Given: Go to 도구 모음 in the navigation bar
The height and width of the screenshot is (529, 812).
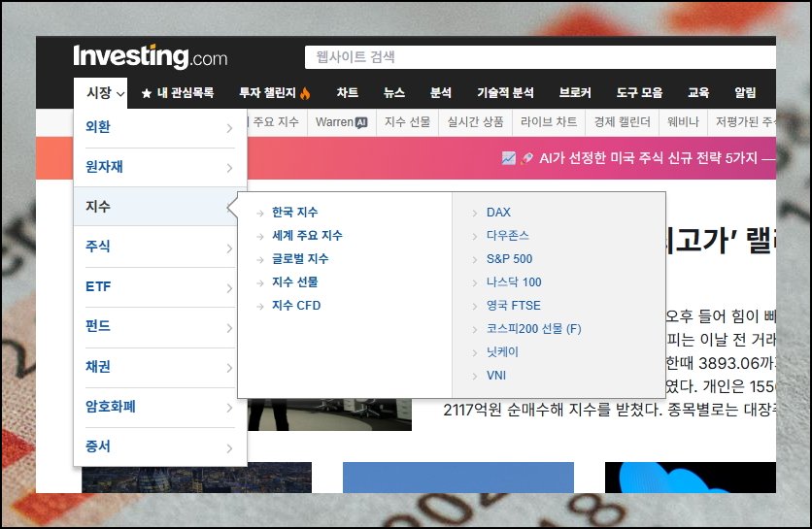Looking at the screenshot, I should pyautogui.click(x=639, y=93).
